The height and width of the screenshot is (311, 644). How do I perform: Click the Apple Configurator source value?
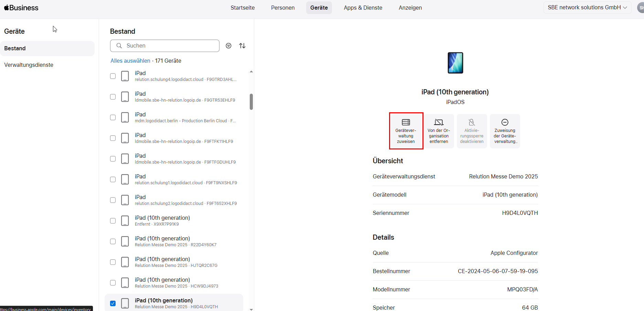coord(514,253)
